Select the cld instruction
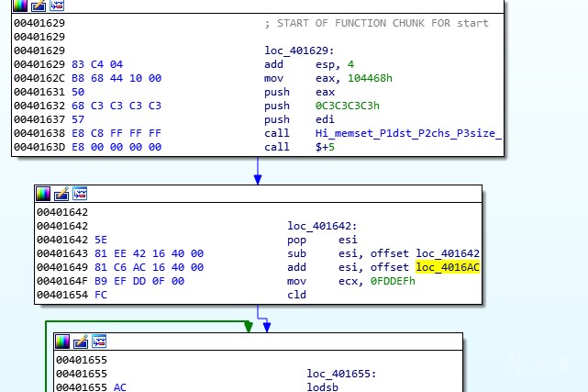This screenshot has width=588, height=392. (x=296, y=295)
